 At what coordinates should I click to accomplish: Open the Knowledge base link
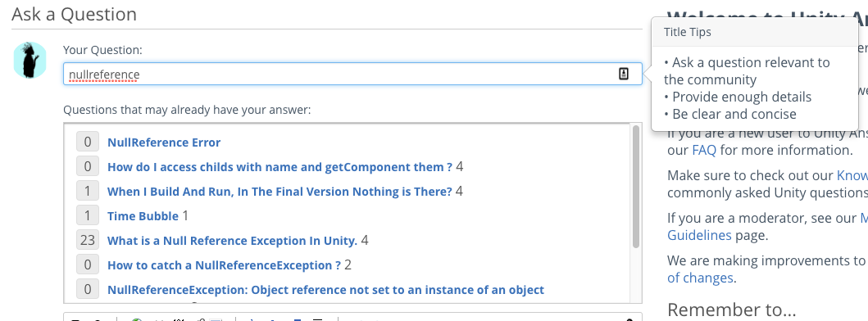click(x=852, y=175)
